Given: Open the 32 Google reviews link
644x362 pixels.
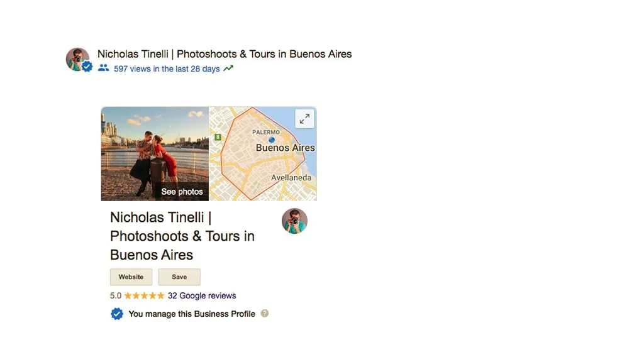Looking at the screenshot, I should coord(200,295).
